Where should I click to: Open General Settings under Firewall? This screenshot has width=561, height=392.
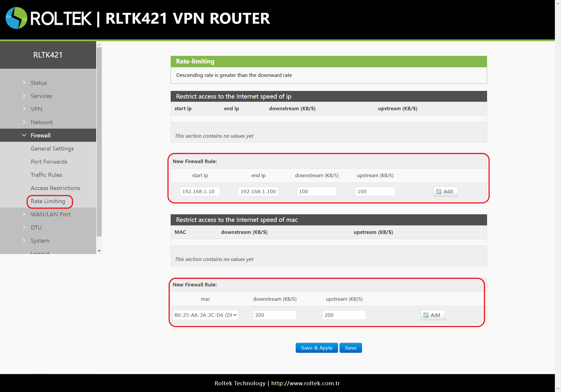tap(52, 148)
